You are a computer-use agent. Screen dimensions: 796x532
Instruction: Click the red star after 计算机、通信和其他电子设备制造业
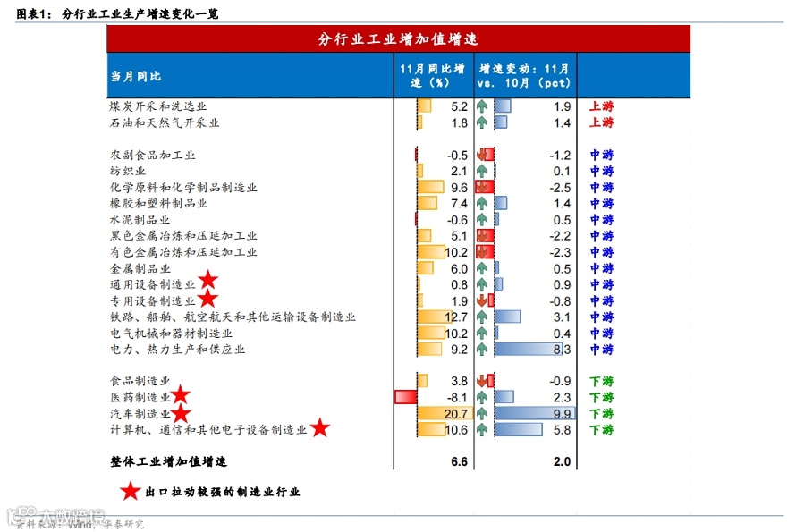[x=320, y=427]
